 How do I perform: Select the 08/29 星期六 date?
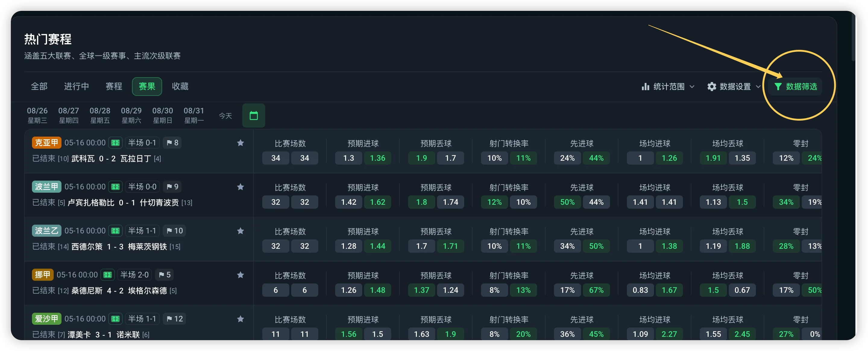[131, 115]
